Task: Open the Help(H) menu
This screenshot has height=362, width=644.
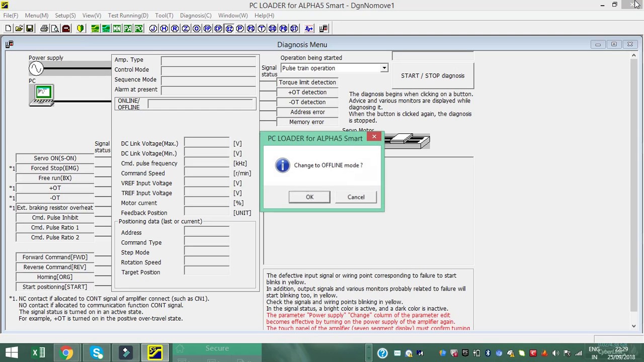Action: point(264,16)
